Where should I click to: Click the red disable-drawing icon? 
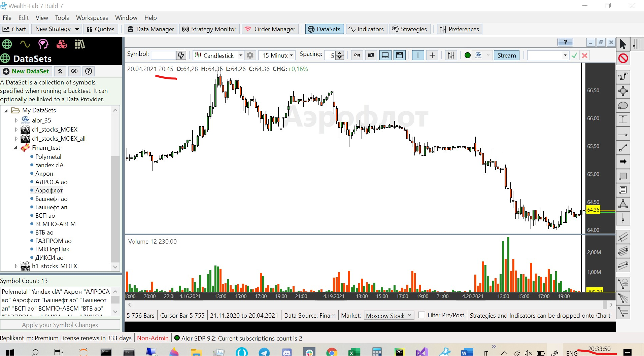623,58
